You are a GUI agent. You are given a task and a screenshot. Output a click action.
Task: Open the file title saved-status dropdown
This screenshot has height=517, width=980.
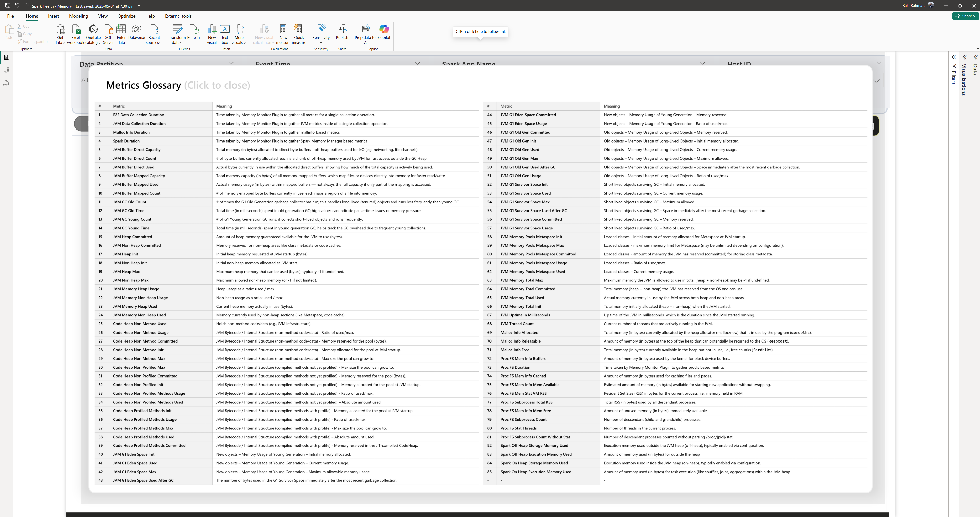[x=139, y=6]
